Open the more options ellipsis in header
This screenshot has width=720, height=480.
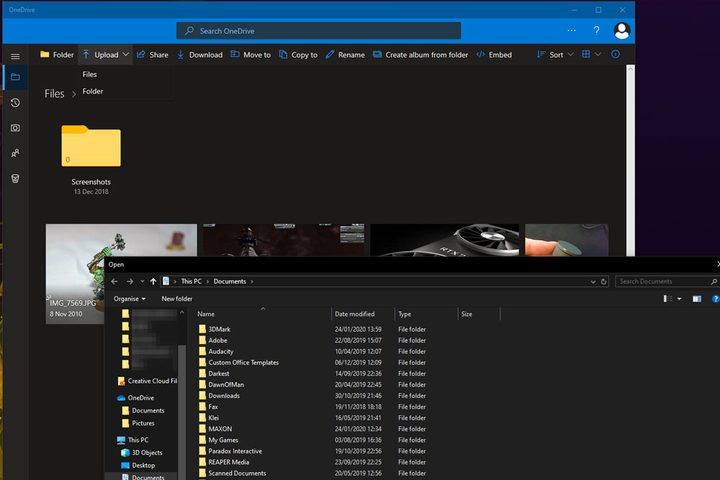coord(572,30)
